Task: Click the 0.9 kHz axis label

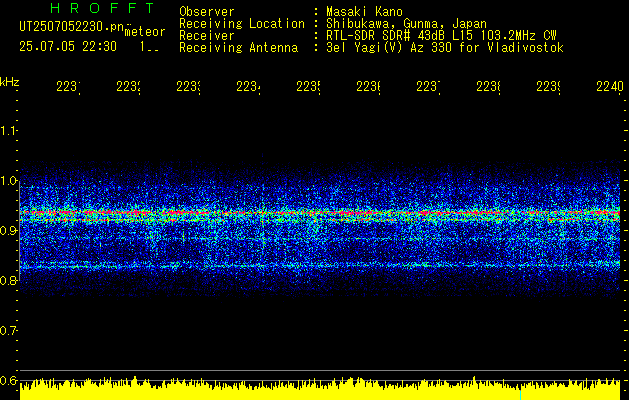Action: pos(8,231)
